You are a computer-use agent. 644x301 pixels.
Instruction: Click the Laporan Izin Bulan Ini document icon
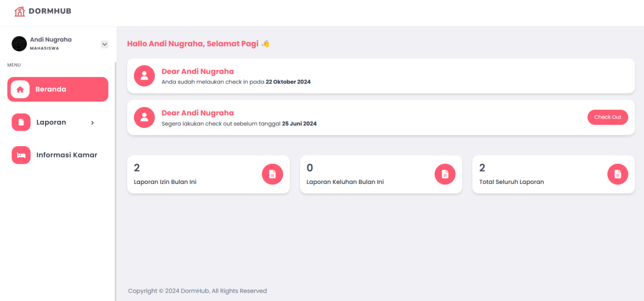[x=272, y=174]
